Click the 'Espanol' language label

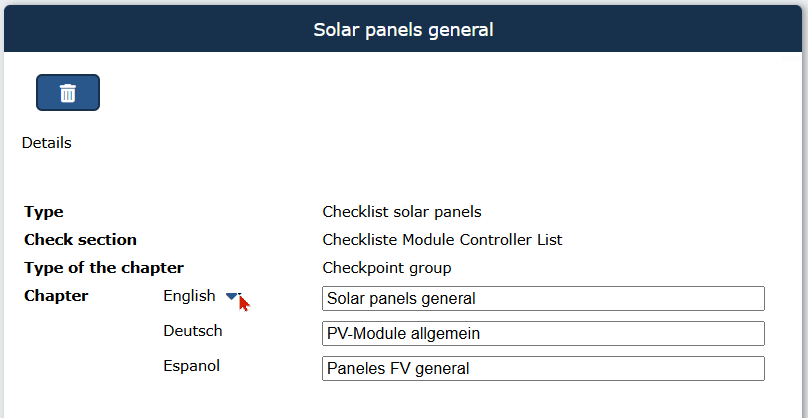point(192,366)
